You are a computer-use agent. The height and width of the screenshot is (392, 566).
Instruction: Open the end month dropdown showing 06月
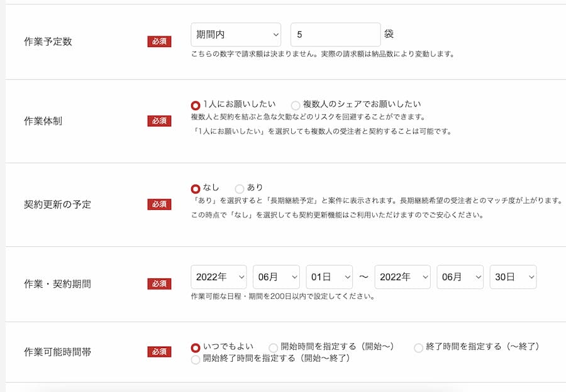click(460, 276)
